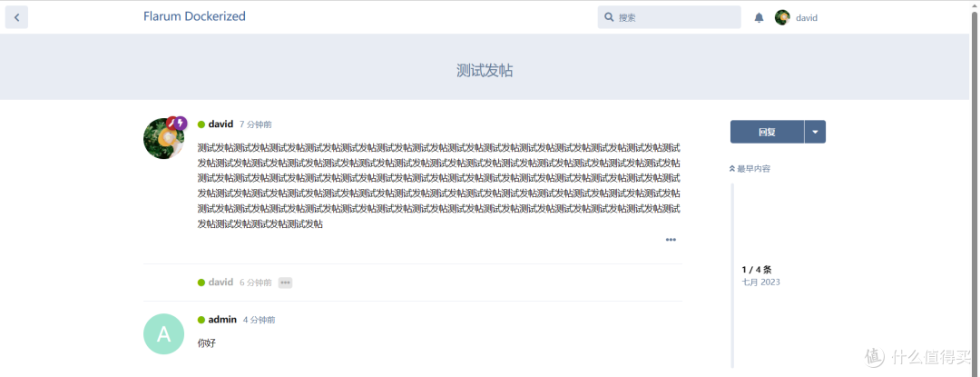Open the notifications bell
This screenshot has width=980, height=377.
pyautogui.click(x=759, y=17)
